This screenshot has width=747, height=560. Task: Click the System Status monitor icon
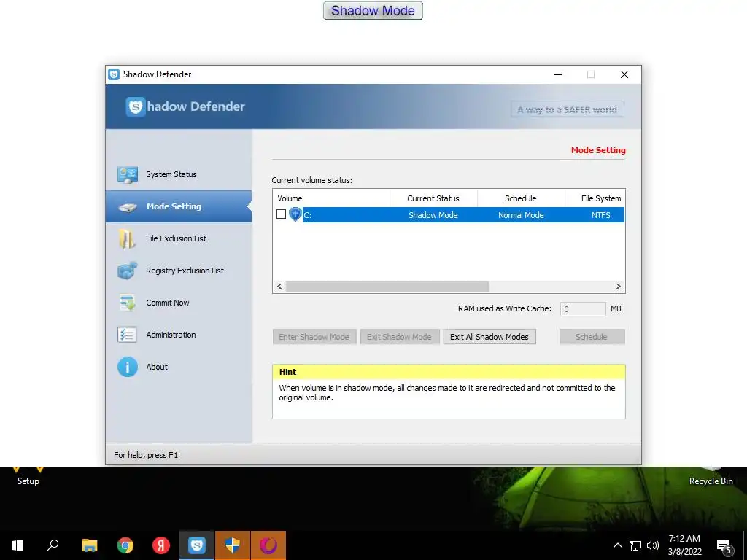pos(128,175)
